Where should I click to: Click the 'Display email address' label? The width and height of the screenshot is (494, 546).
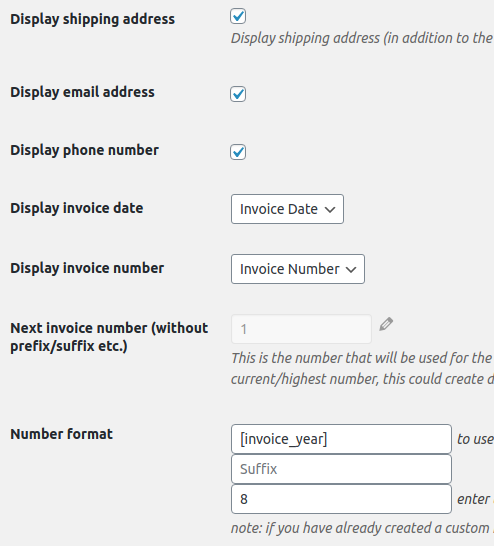[x=83, y=92]
